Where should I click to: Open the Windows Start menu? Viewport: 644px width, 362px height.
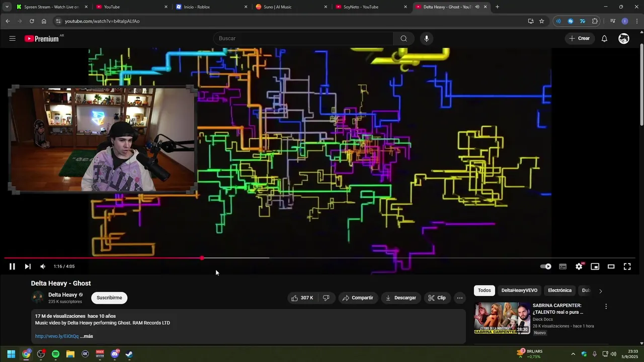click(11, 354)
